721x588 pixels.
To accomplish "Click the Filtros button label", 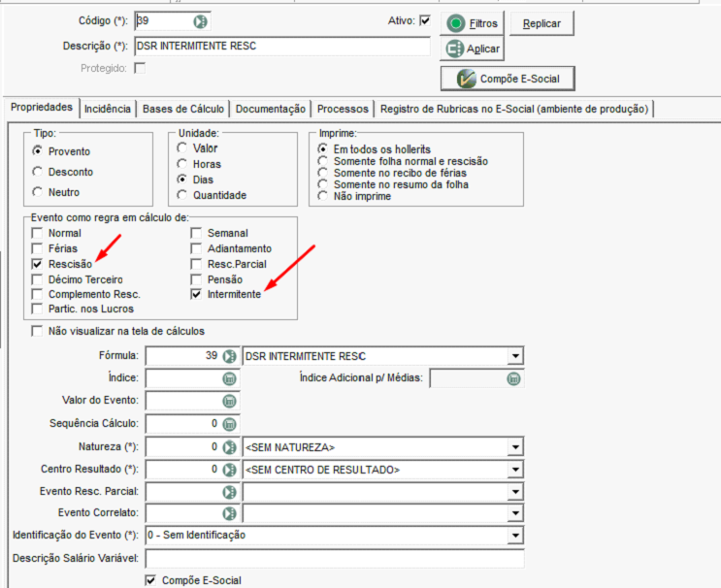I will 483,23.
